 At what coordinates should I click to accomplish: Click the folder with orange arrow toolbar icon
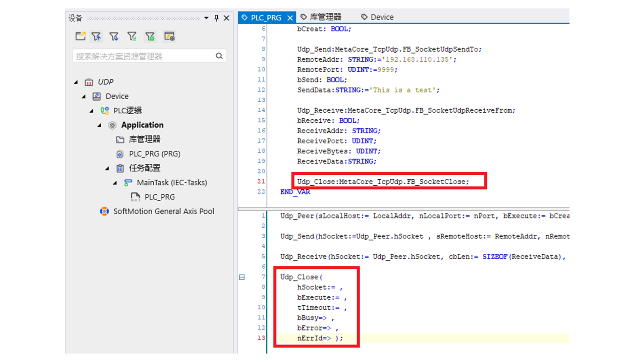(80, 36)
